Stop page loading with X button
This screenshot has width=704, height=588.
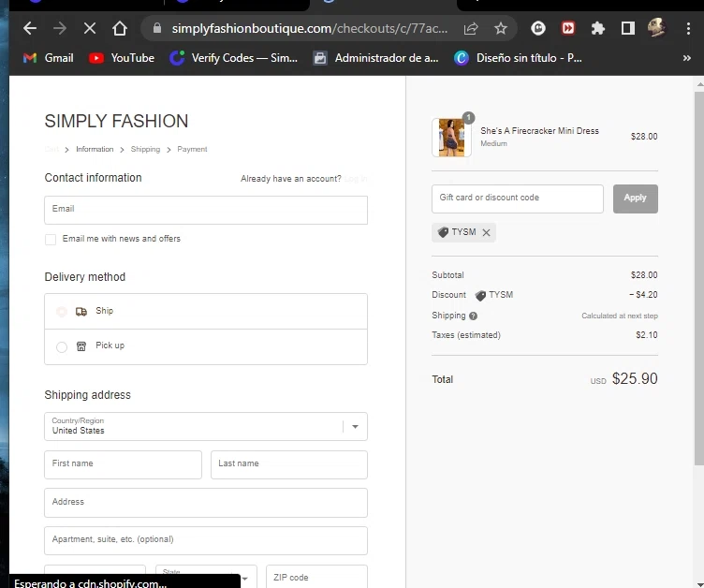pos(90,28)
